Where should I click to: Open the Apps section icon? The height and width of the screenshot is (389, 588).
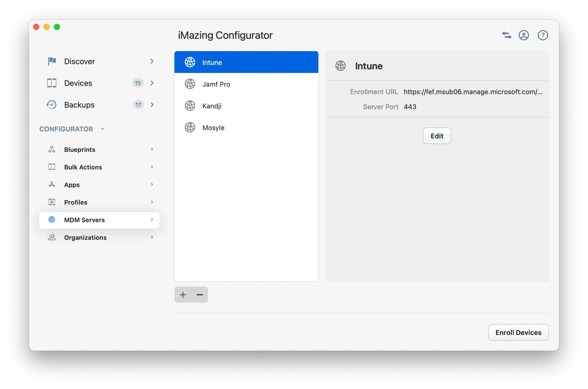click(x=52, y=184)
